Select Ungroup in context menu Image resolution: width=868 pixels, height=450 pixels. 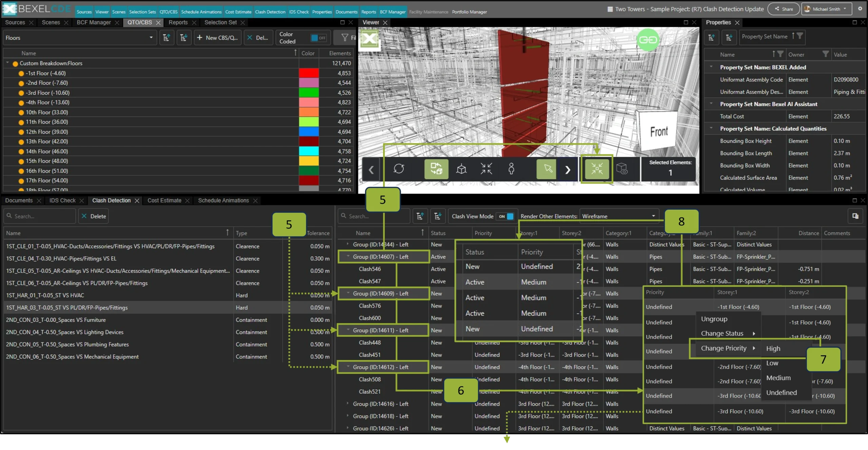pos(714,319)
